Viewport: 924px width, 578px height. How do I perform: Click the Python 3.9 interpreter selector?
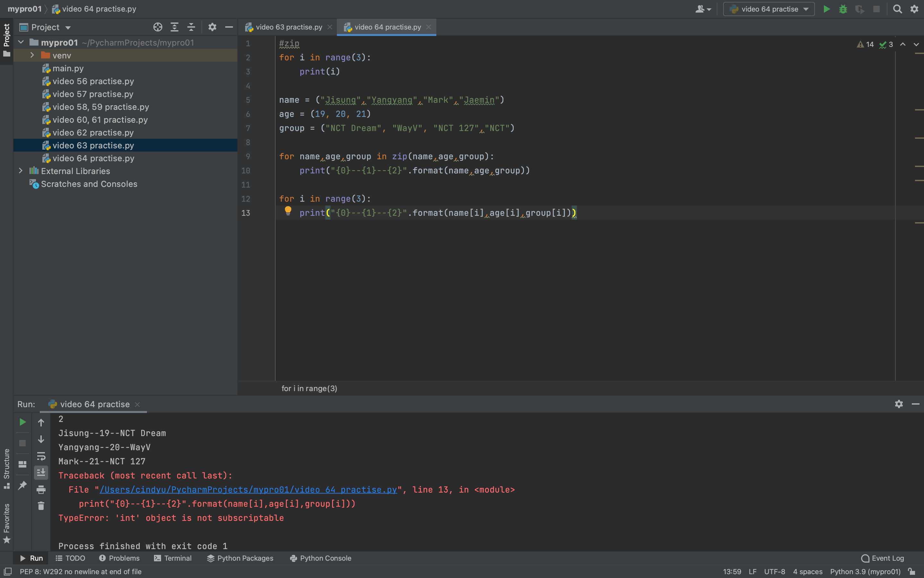coord(865,572)
